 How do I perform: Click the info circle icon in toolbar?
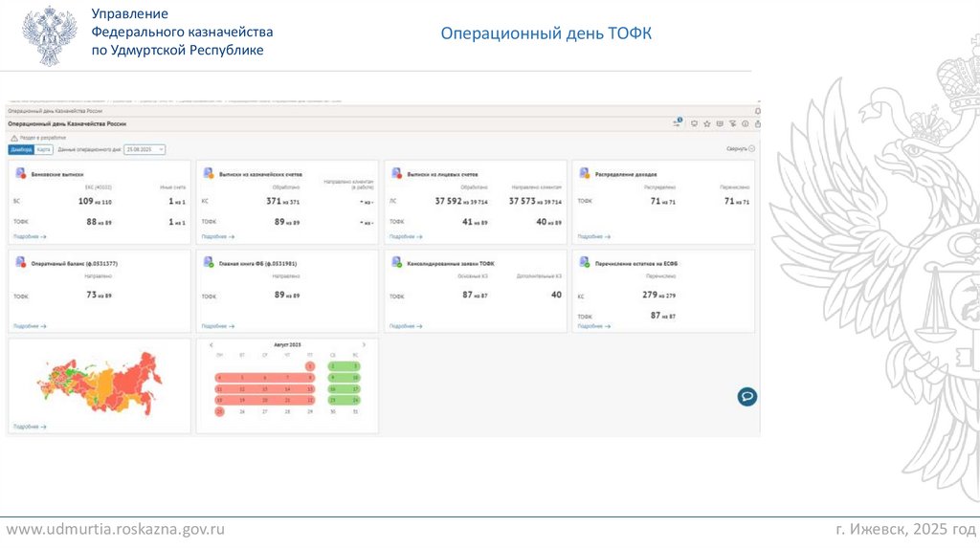click(x=745, y=123)
